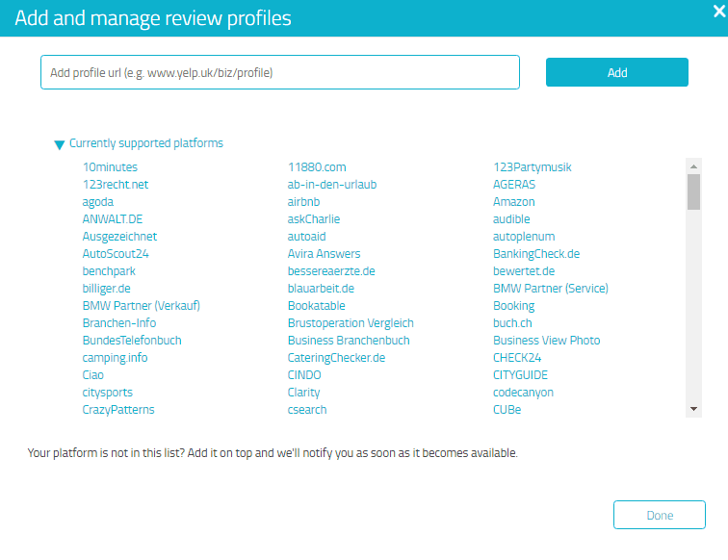Open the bewertet.de platform
This screenshot has height=560, width=728.
pos(524,271)
